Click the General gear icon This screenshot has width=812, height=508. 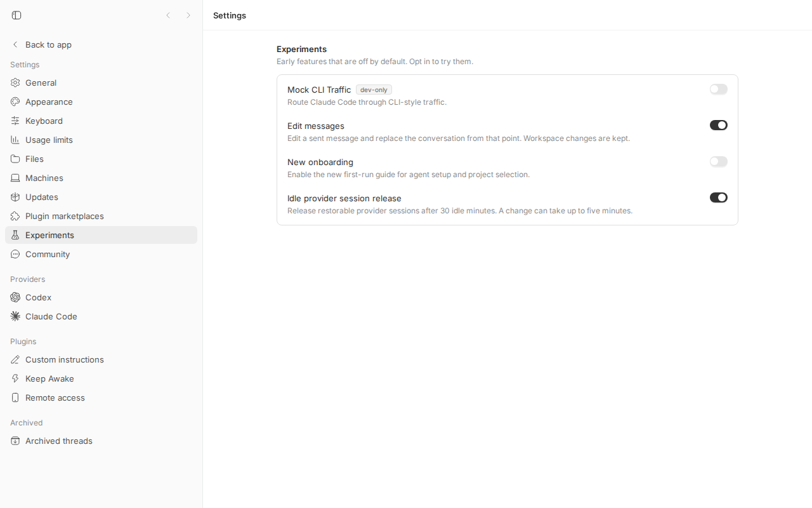coord(15,83)
